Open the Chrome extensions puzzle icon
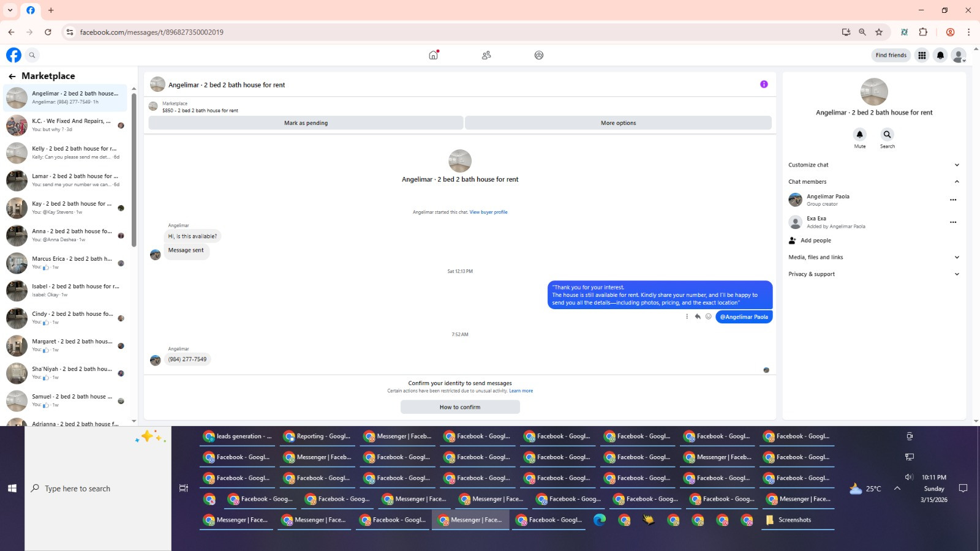 coord(923,32)
